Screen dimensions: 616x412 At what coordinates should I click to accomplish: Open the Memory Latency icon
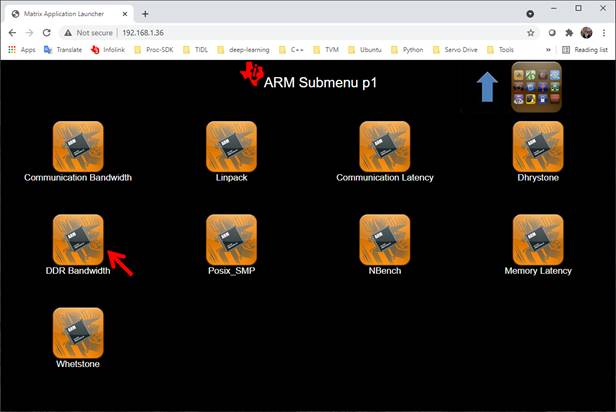[x=538, y=239]
